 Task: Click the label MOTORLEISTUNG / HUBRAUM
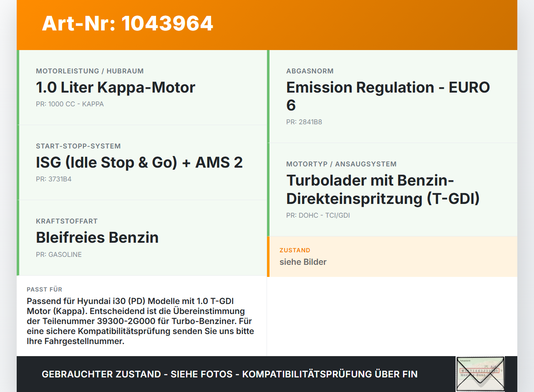pos(90,71)
